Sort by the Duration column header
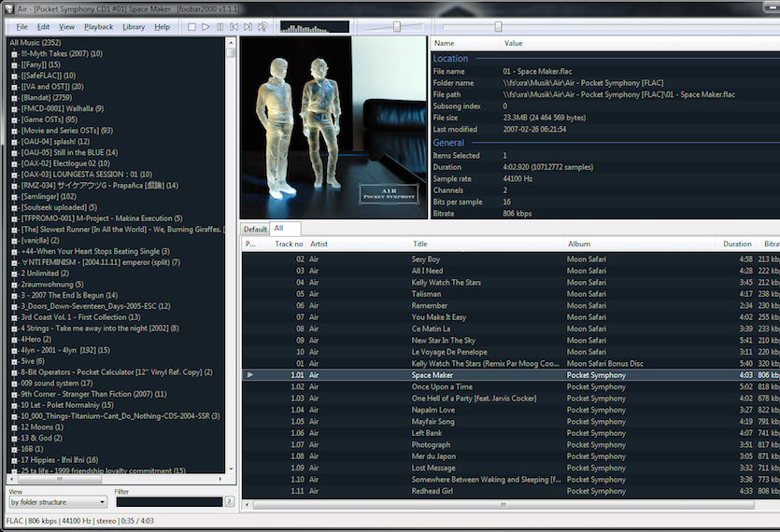 click(x=737, y=244)
